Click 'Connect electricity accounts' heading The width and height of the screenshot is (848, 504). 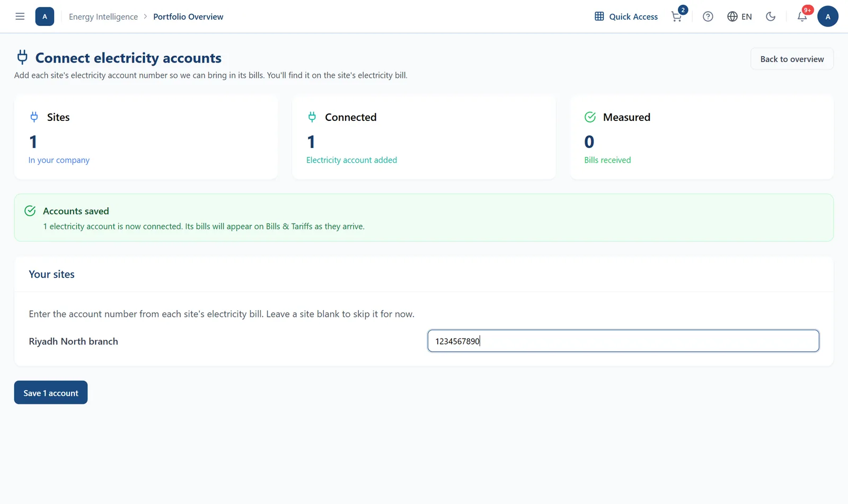(128, 58)
